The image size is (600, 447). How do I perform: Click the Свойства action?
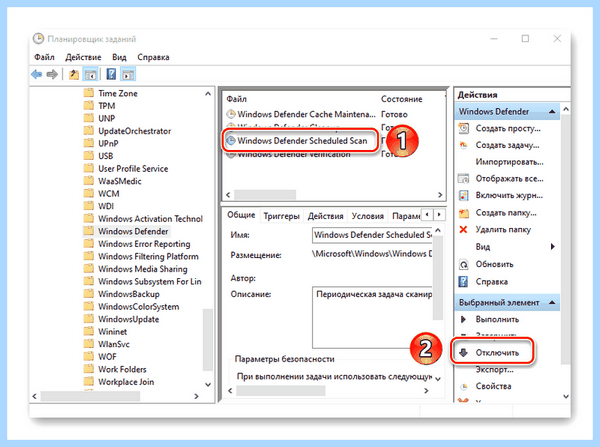(493, 386)
